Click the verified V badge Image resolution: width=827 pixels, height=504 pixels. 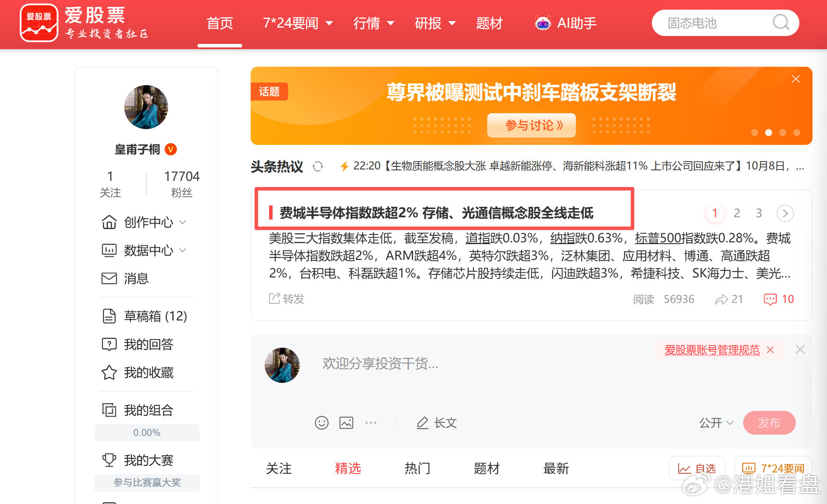tap(171, 150)
